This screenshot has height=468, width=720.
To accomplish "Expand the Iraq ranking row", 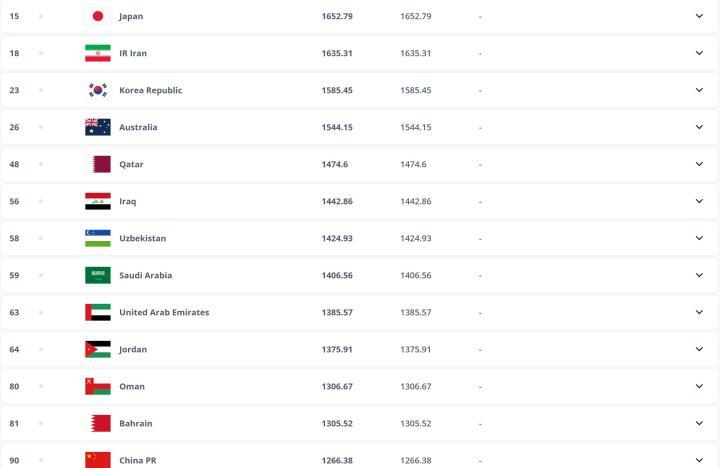I will click(699, 201).
